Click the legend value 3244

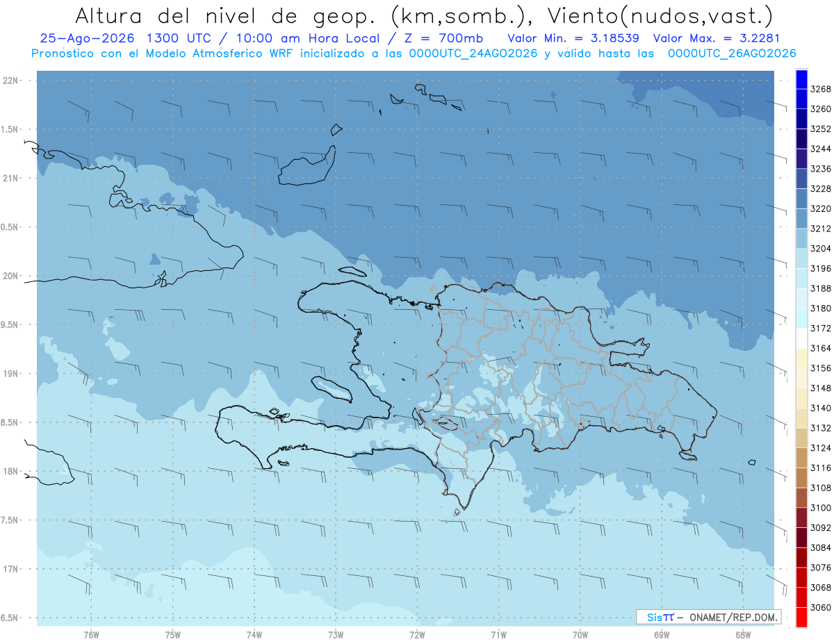click(x=821, y=149)
